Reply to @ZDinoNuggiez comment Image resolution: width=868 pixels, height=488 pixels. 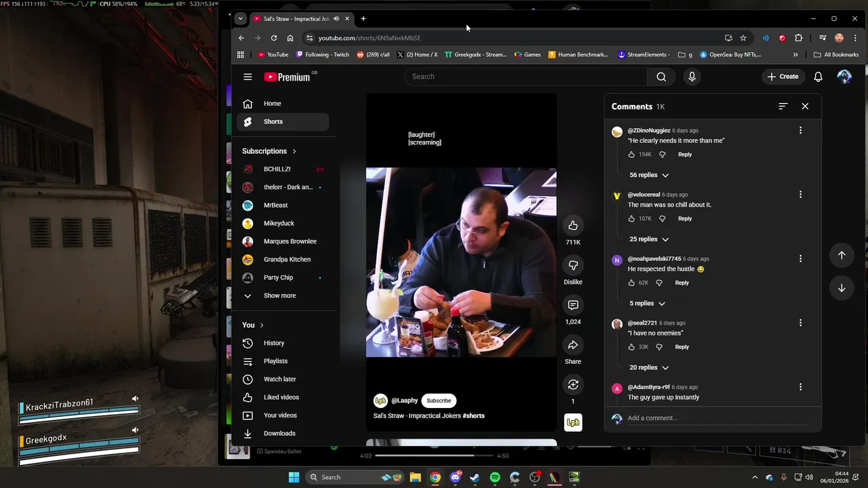[685, 155]
